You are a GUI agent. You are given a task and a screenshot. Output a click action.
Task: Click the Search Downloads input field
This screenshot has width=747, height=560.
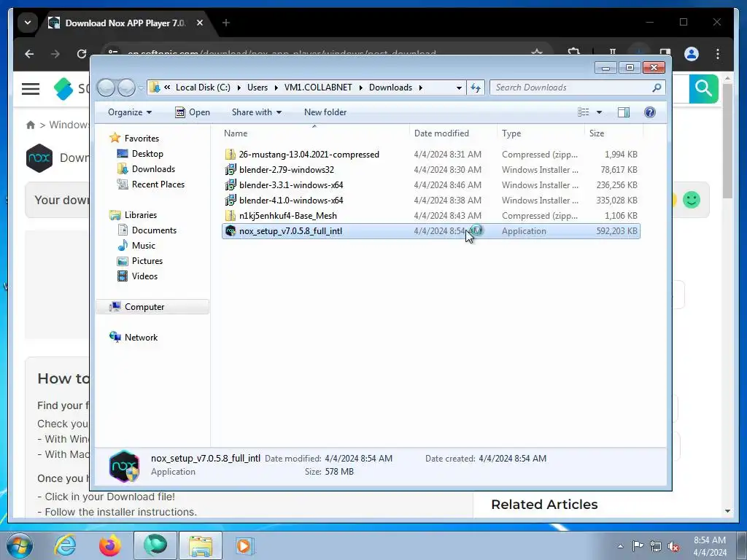tap(572, 87)
